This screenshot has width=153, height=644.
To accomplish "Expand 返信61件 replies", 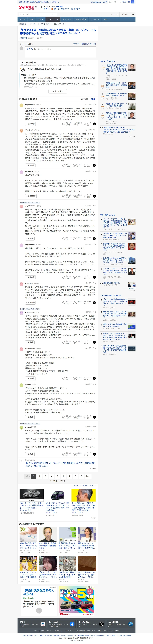I will pyautogui.click(x=30, y=165).
